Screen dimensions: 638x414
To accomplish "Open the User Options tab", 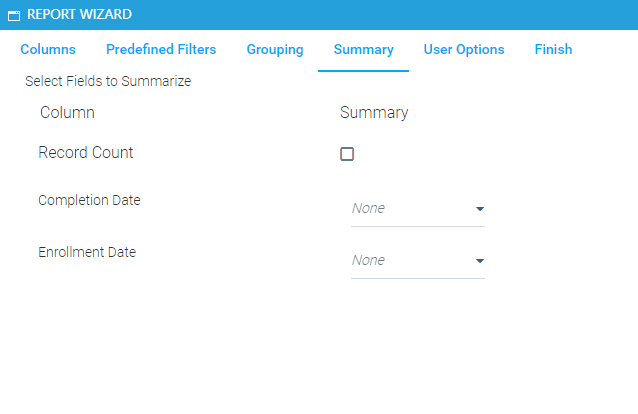I will tap(464, 49).
